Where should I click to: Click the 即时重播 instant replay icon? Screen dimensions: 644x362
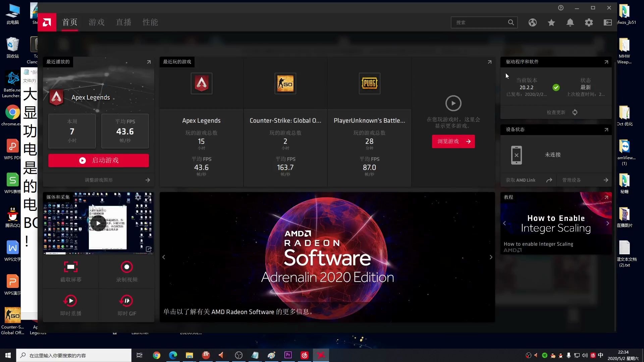[71, 301]
